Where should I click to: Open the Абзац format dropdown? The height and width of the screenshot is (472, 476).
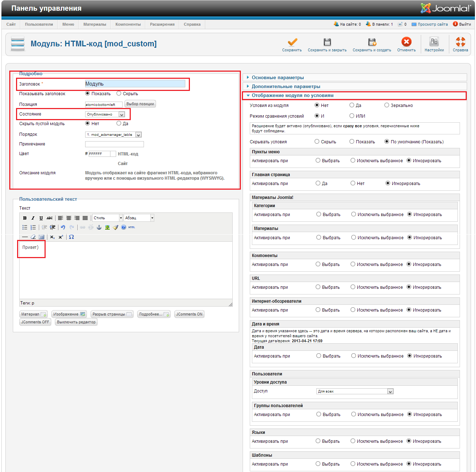click(139, 218)
